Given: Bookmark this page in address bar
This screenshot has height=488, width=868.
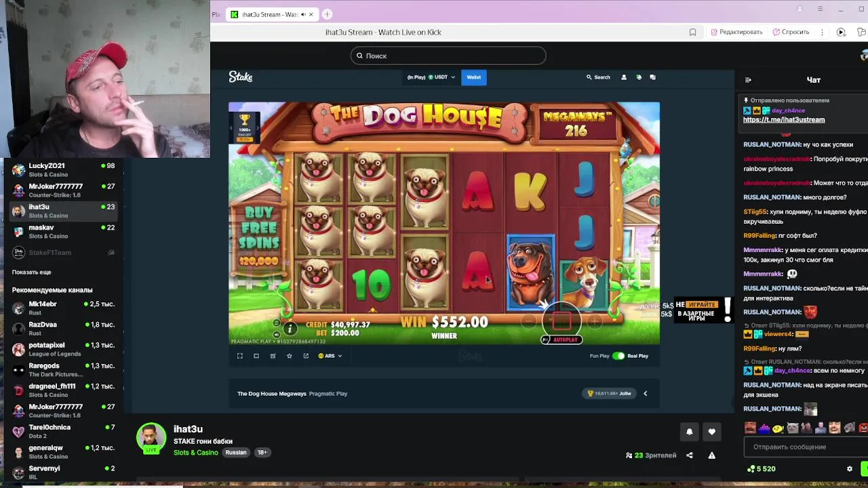Looking at the screenshot, I should tap(692, 32).
